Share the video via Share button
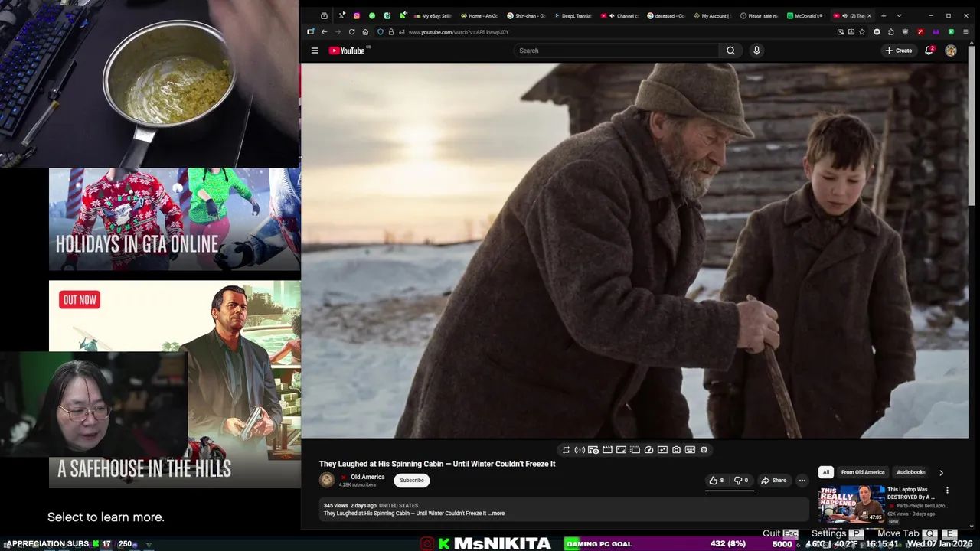The width and height of the screenshot is (980, 551). point(773,481)
